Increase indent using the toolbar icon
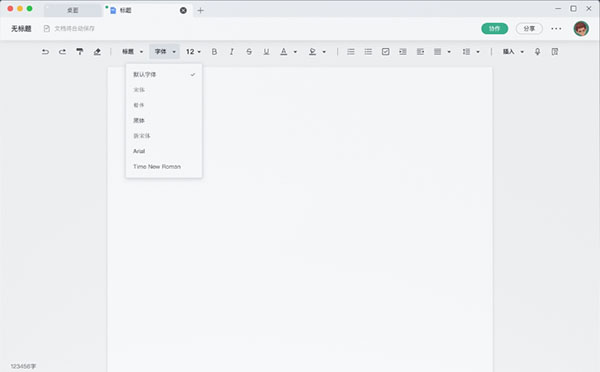 [x=403, y=52]
